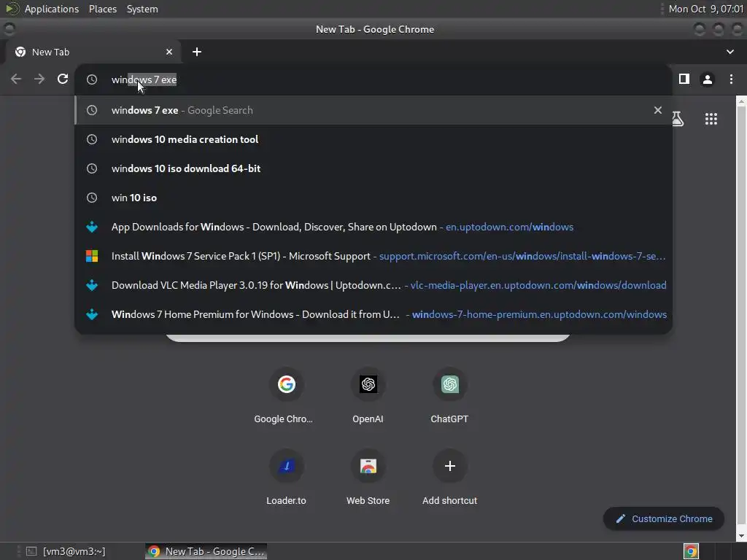Open the side panel icon
The height and width of the screenshot is (560, 747).
(684, 79)
